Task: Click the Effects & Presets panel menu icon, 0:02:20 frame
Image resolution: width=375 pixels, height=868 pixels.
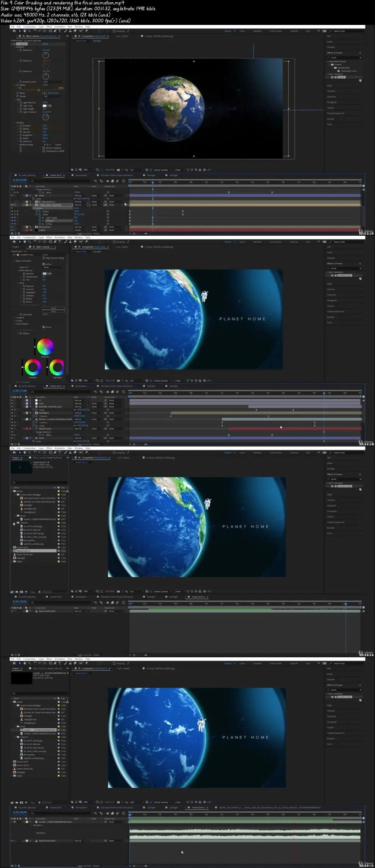Action: coord(360,53)
